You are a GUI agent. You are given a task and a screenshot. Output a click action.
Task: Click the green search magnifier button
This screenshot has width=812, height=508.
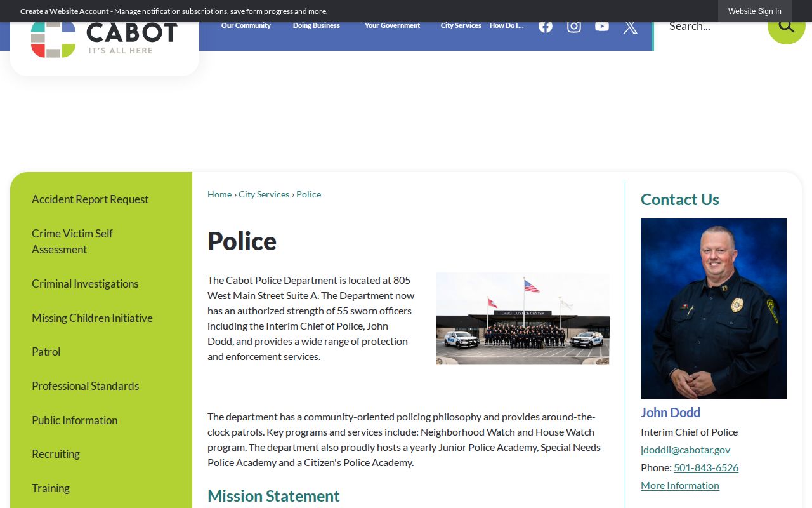tap(787, 26)
